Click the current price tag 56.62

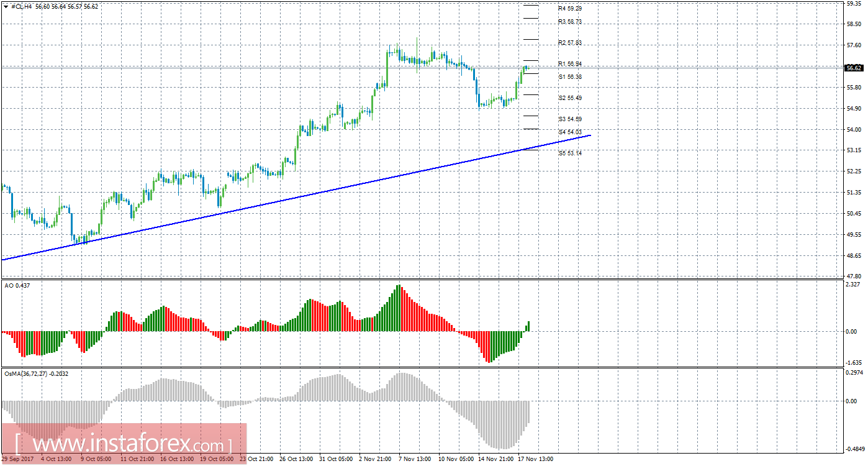(854, 68)
